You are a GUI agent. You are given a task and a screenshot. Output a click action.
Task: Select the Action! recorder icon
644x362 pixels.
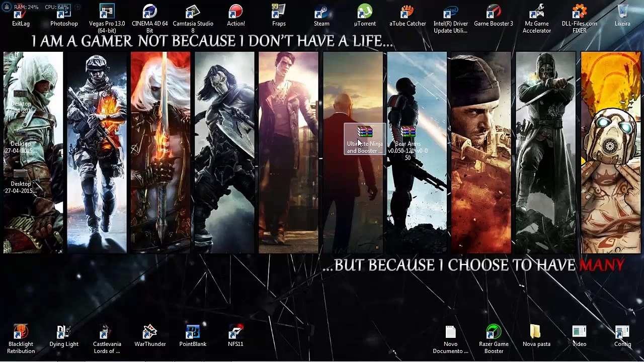[236, 16]
